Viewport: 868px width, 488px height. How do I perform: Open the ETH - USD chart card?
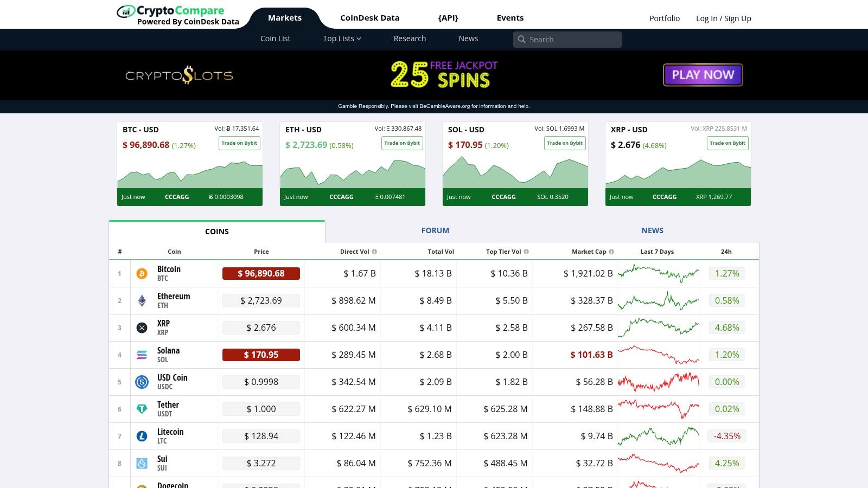pos(353,164)
